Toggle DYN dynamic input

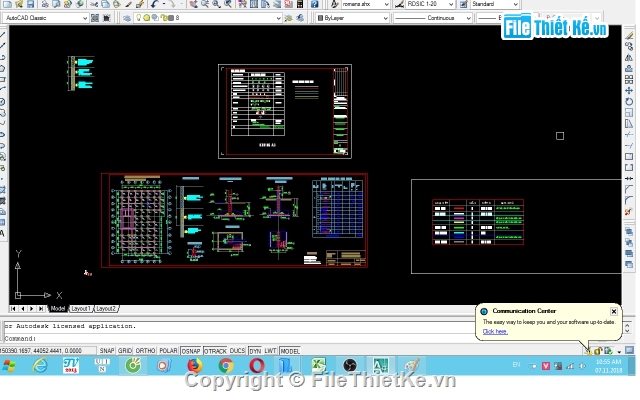coord(255,351)
